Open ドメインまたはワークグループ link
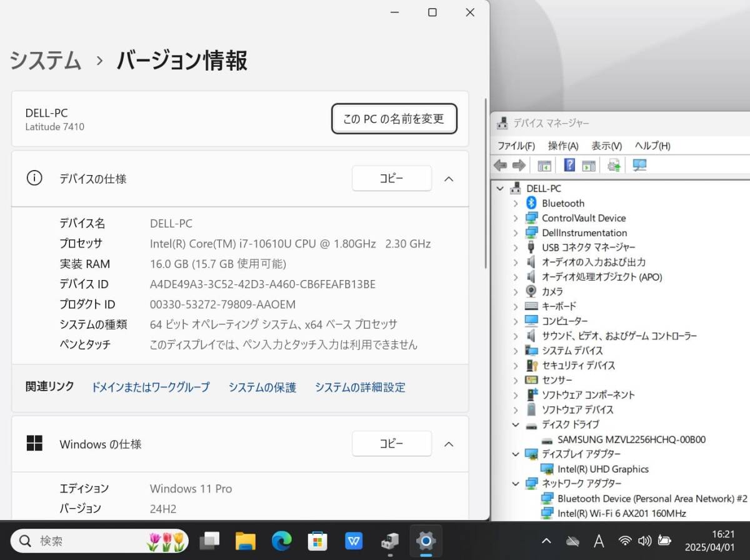 151,387
